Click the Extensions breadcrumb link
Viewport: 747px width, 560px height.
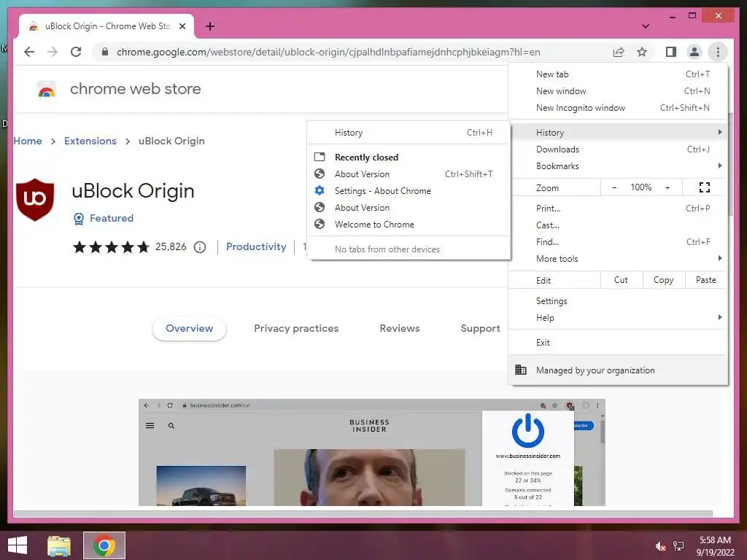point(90,141)
